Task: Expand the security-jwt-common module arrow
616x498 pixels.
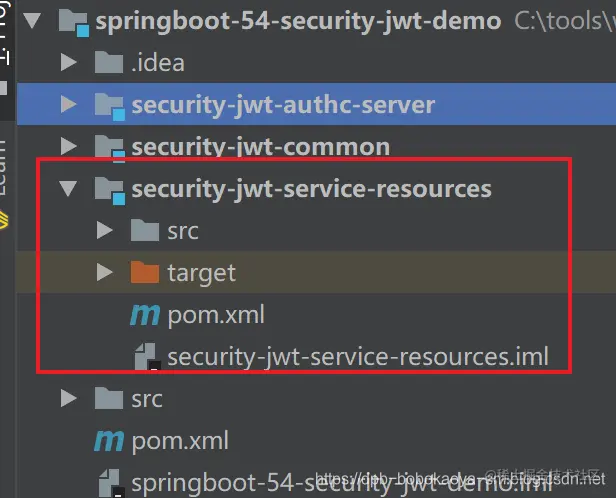Action: (x=69, y=146)
